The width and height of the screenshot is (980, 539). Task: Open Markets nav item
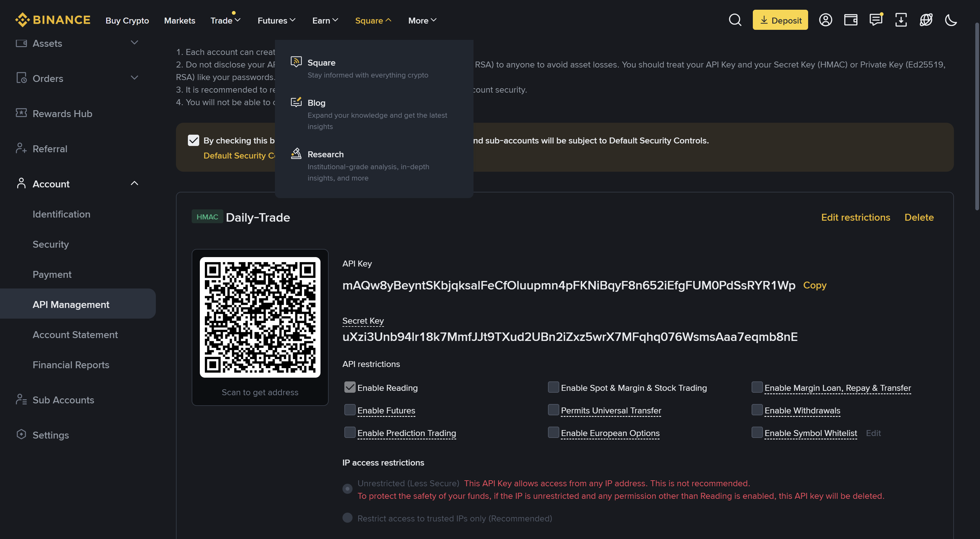[179, 20]
